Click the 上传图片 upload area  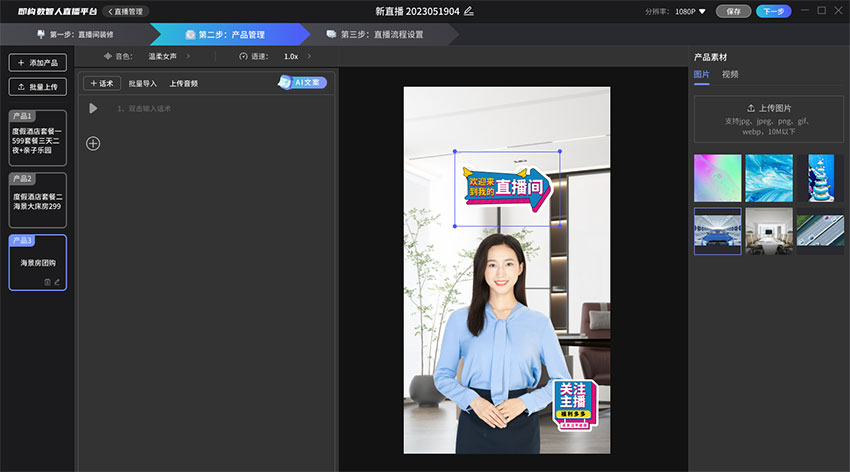tap(768, 118)
